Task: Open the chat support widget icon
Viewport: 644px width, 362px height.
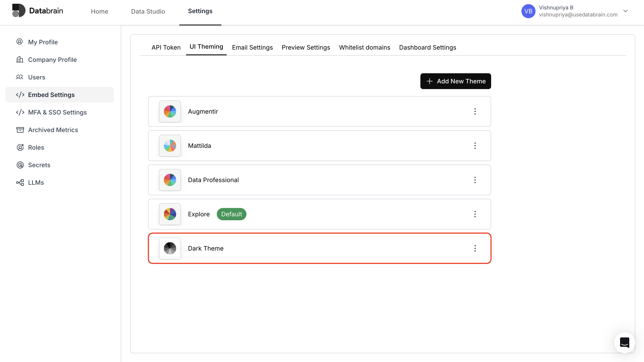Action: [x=624, y=342]
